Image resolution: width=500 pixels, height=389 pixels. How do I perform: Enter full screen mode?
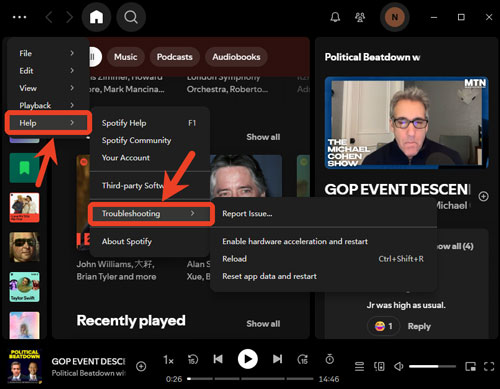pos(489,367)
